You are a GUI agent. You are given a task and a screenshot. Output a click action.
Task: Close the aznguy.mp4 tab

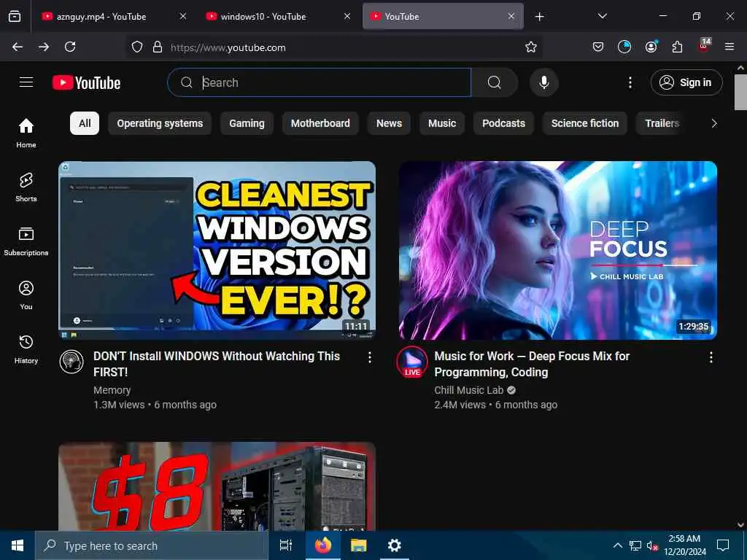pyautogui.click(x=183, y=16)
